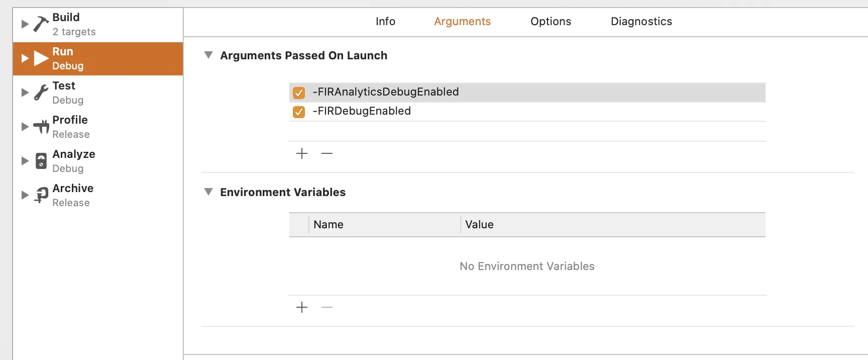The width and height of the screenshot is (868, 360).
Task: Select the Test wrench icon
Action: (x=41, y=93)
